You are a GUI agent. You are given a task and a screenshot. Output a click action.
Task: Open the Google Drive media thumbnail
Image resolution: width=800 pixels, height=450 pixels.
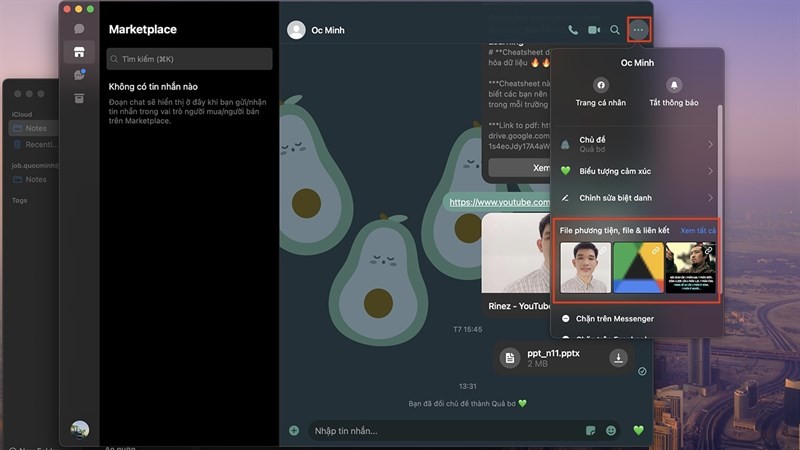point(638,267)
